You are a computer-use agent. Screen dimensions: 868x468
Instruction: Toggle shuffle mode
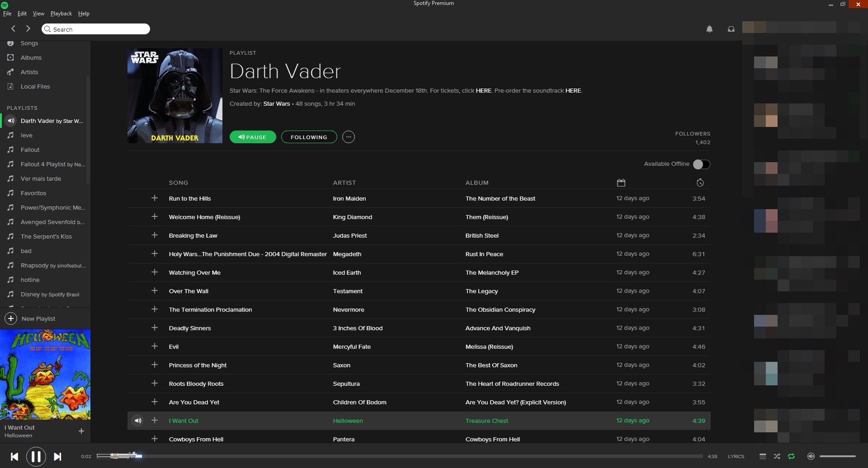pos(777,456)
